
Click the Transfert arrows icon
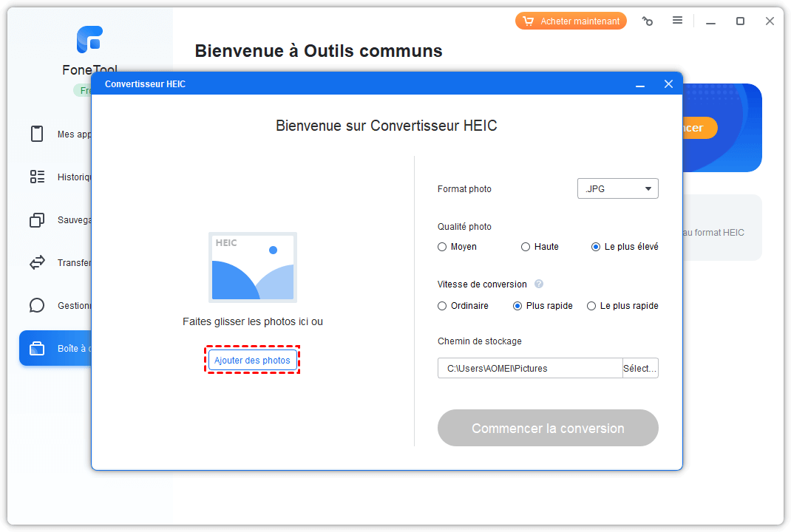pos(37,262)
